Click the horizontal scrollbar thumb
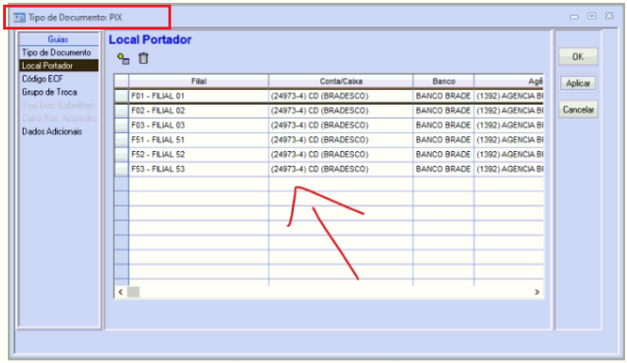 pos(134,292)
